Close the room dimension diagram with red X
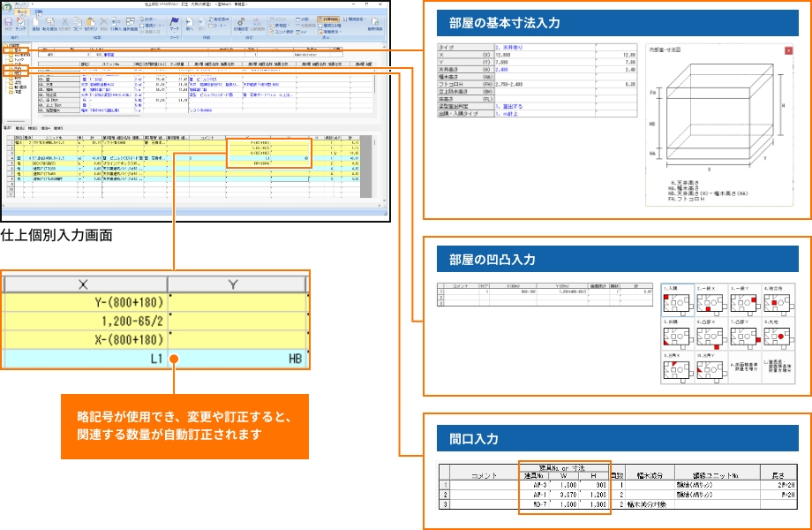This screenshot has height=530, width=812. 788,51
